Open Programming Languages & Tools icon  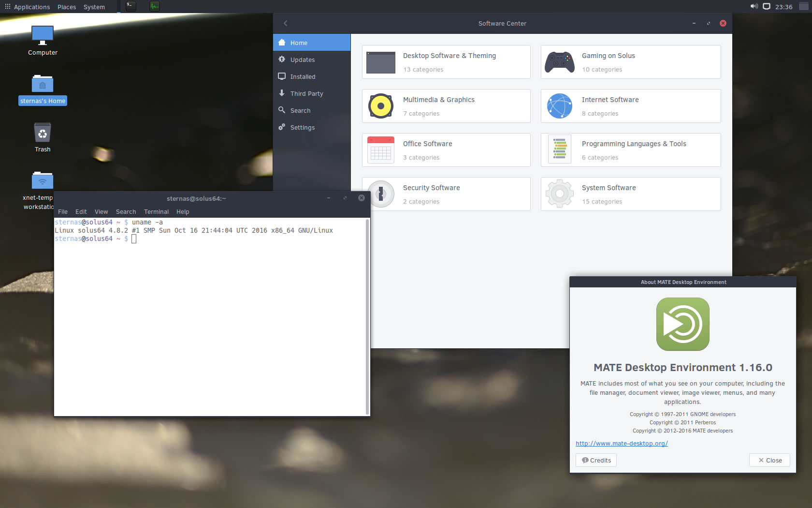point(560,149)
